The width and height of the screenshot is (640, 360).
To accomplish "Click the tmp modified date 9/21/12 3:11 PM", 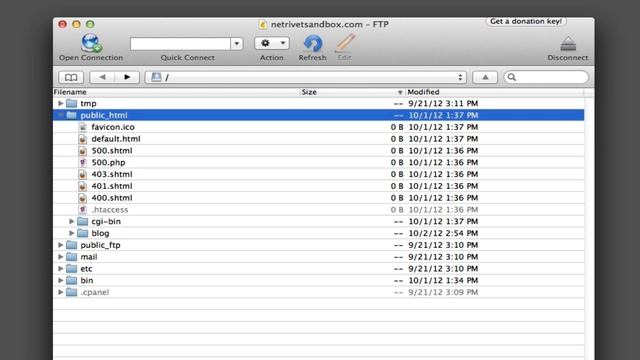I will (x=443, y=103).
